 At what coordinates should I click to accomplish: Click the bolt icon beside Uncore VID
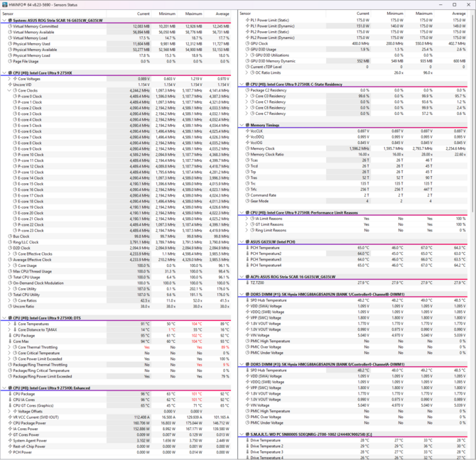pos(10,84)
